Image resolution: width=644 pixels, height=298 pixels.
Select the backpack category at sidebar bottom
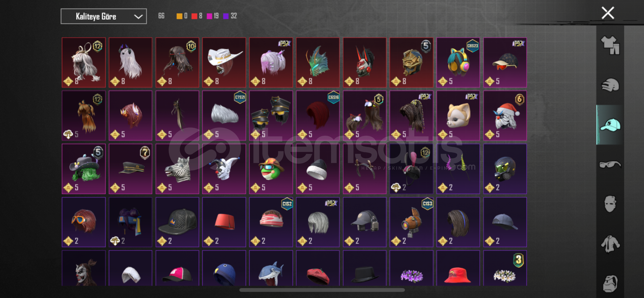[x=610, y=283]
